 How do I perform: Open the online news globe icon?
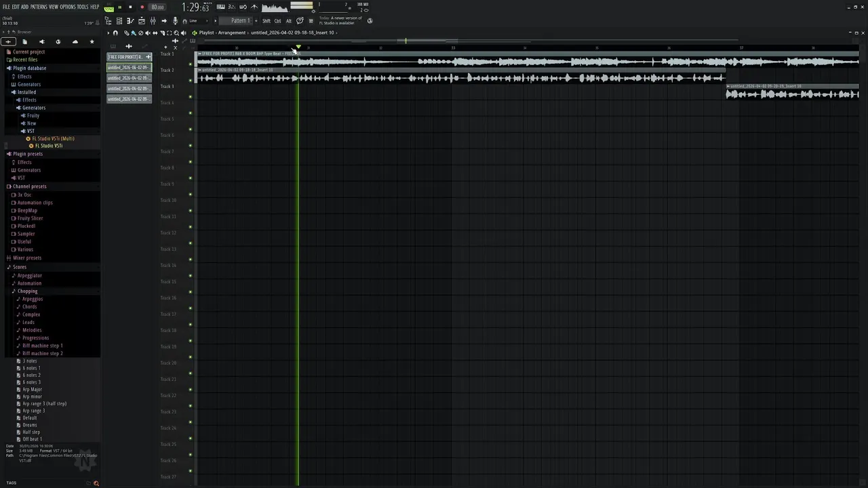(x=370, y=20)
